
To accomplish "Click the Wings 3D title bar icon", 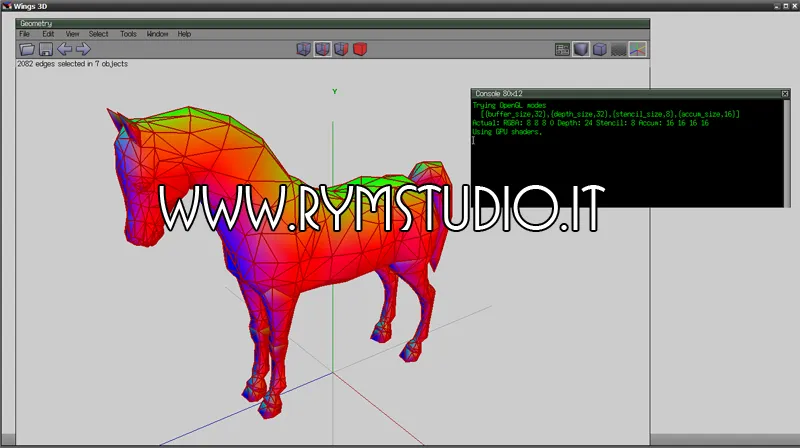I will point(7,6).
